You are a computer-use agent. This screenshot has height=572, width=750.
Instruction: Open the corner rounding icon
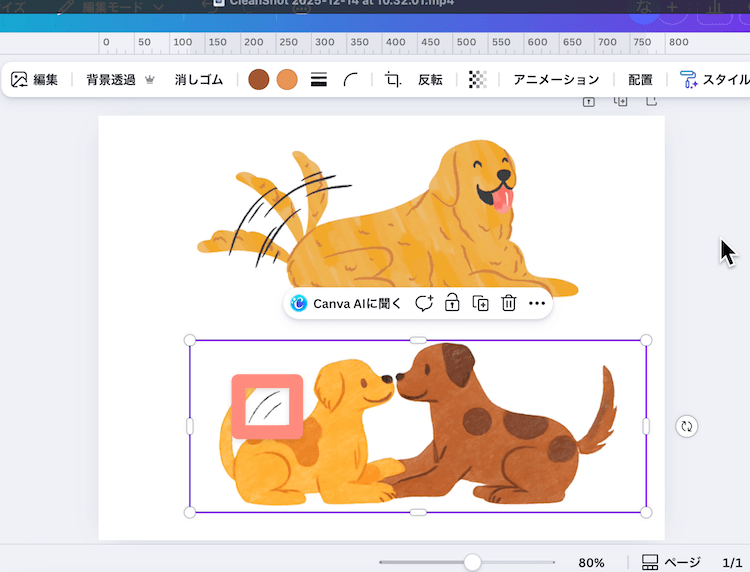[x=351, y=79]
